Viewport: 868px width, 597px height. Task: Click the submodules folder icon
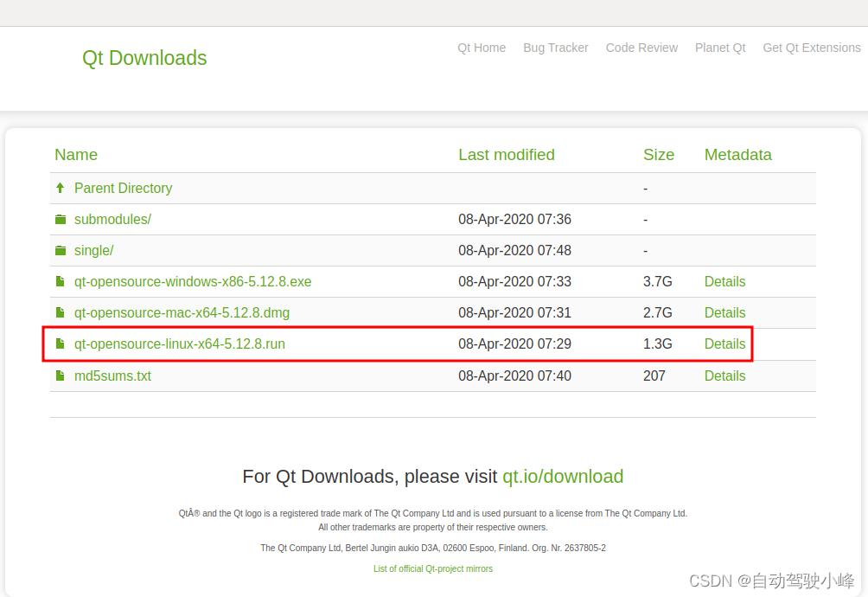click(x=61, y=219)
